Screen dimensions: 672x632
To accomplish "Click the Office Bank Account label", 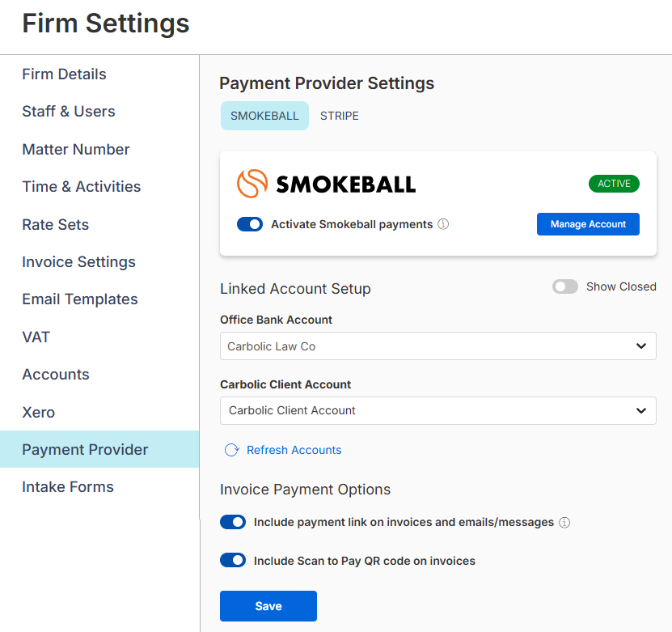I will [x=276, y=320].
